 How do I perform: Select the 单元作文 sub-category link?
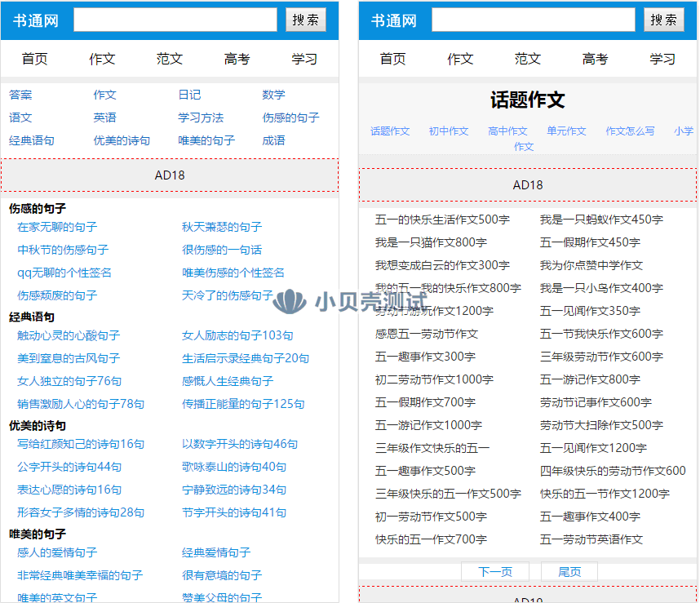(566, 131)
